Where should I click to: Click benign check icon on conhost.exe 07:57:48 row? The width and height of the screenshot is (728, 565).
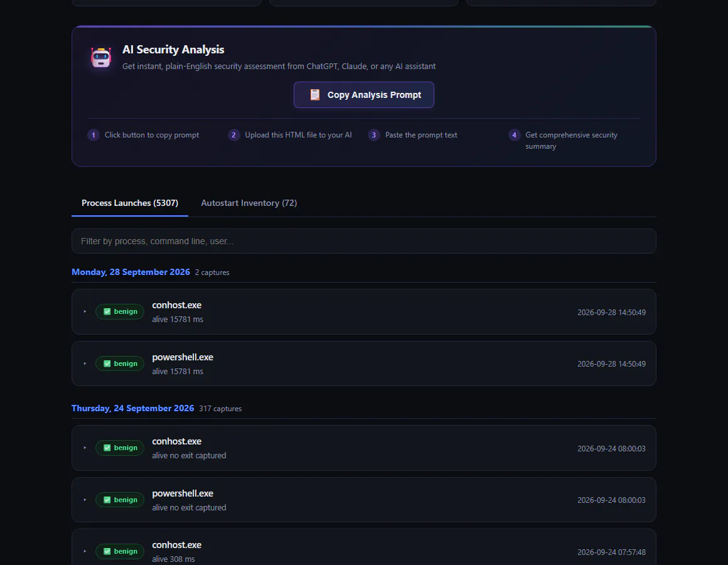tap(107, 552)
